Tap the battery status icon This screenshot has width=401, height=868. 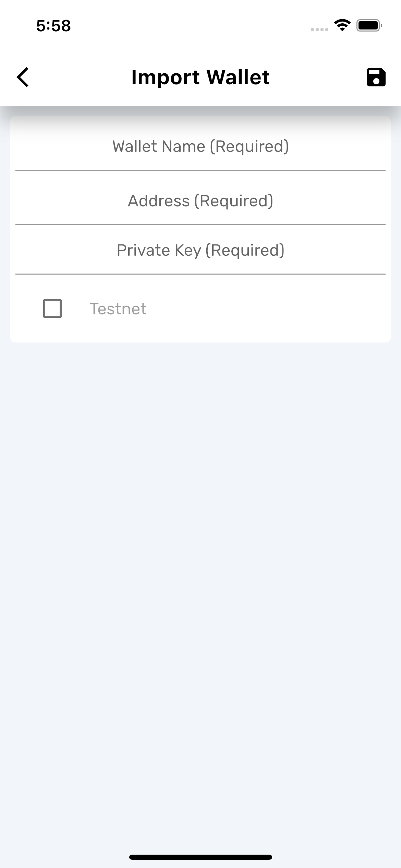pyautogui.click(x=369, y=25)
